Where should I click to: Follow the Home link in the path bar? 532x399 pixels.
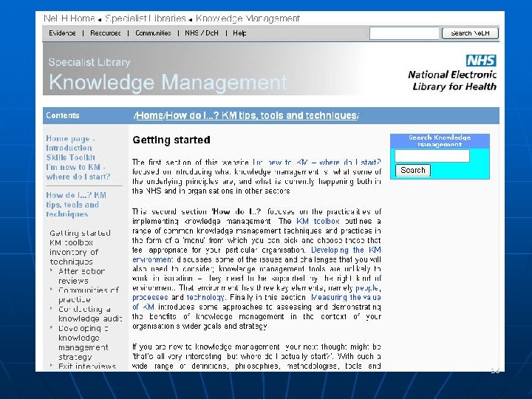(149, 115)
